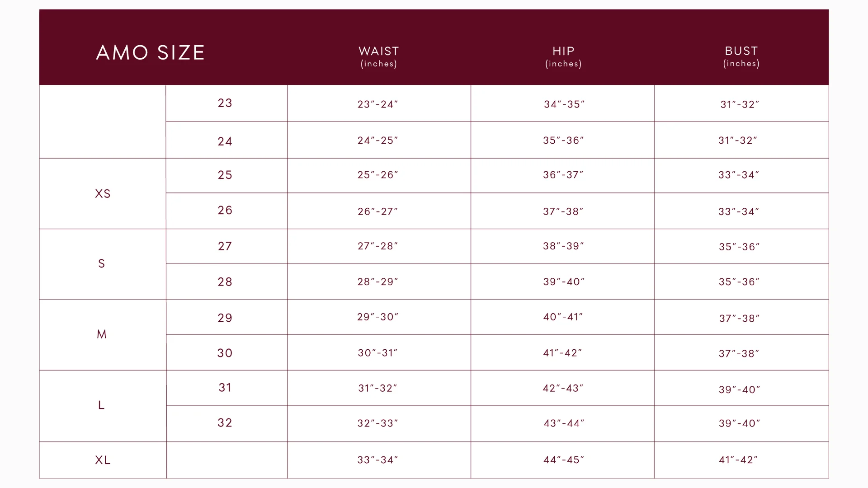Click hip measurement 41″-42″
The width and height of the screenshot is (868, 488).
(563, 353)
